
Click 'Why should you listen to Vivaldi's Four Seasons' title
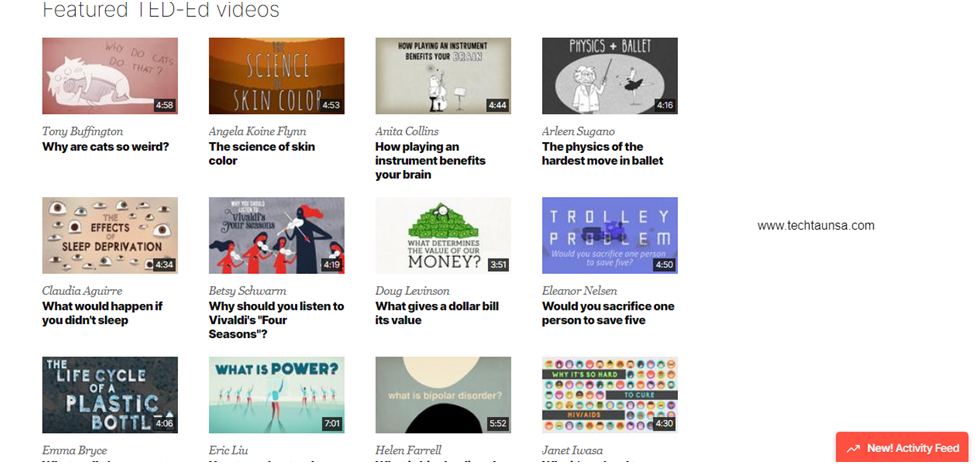pos(277,320)
